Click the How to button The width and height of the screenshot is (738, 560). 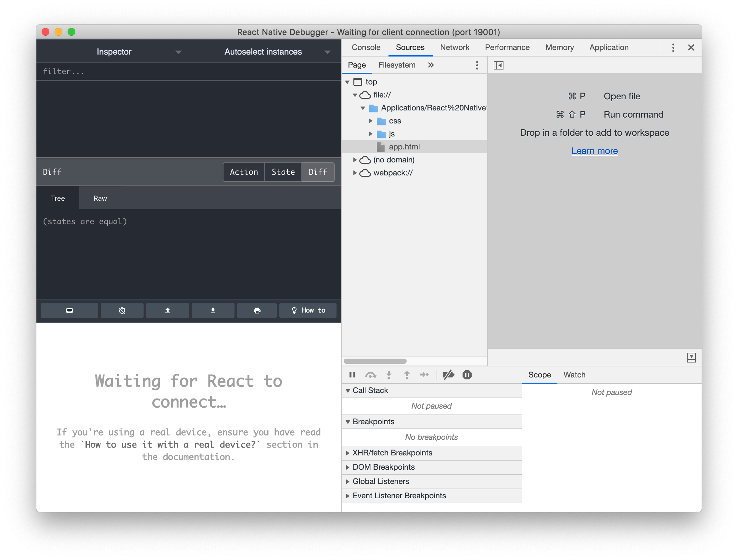click(308, 310)
